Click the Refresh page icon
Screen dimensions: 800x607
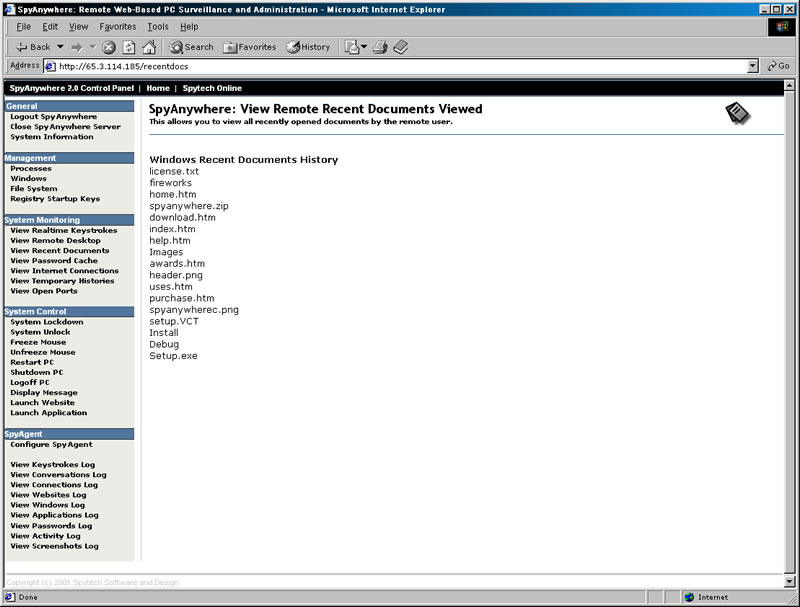click(x=129, y=47)
